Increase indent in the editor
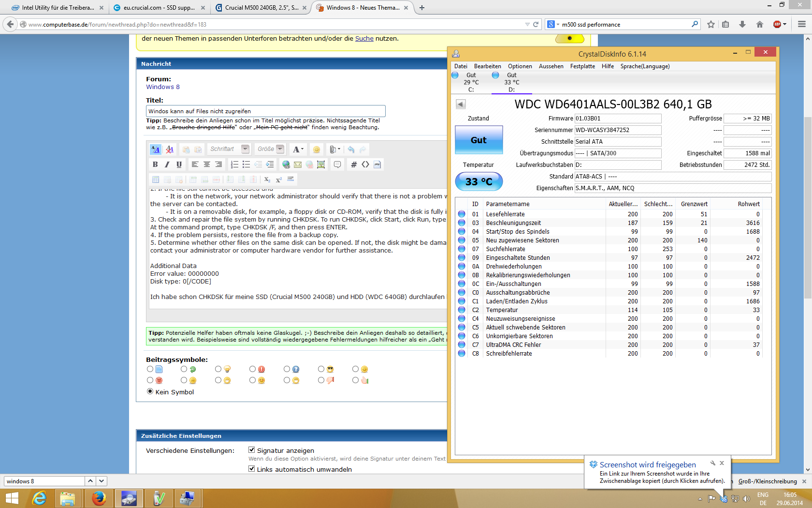 (270, 164)
